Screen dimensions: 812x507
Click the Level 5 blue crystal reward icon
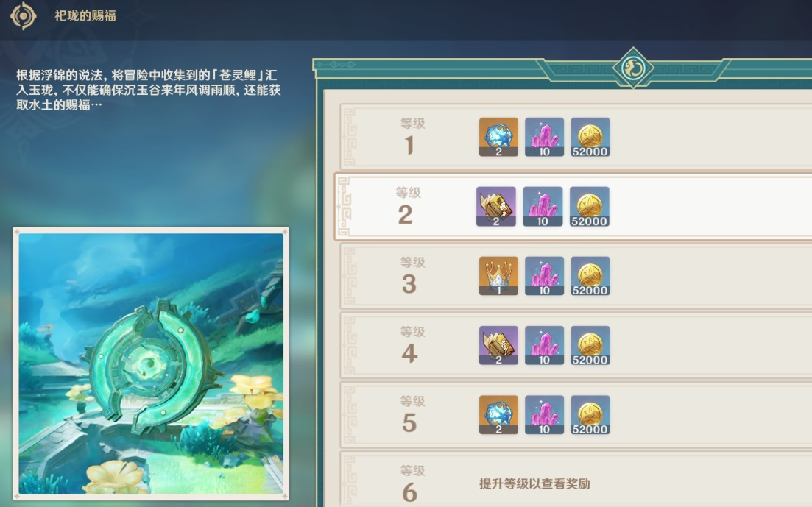coord(498,415)
